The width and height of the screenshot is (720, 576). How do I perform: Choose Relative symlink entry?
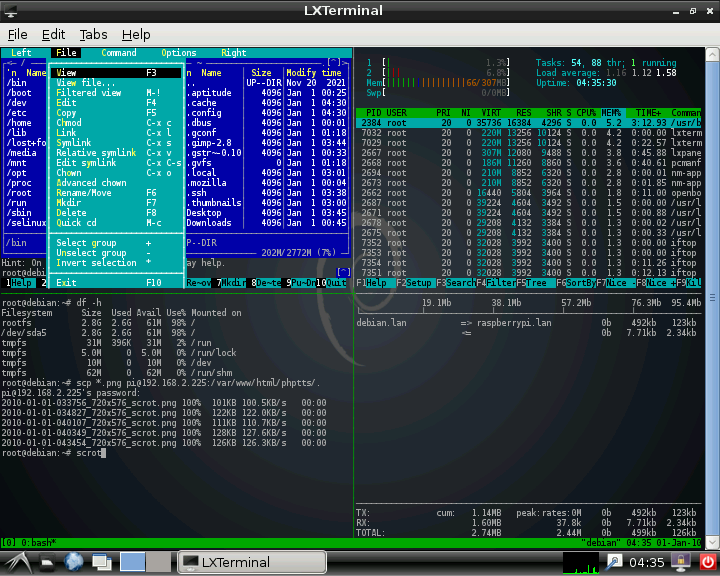click(x=116, y=153)
